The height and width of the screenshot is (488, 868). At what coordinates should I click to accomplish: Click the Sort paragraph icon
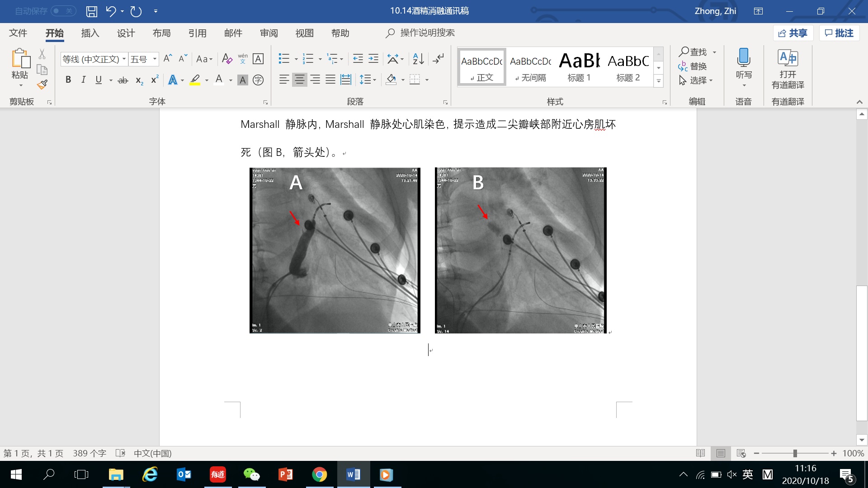[x=418, y=59]
